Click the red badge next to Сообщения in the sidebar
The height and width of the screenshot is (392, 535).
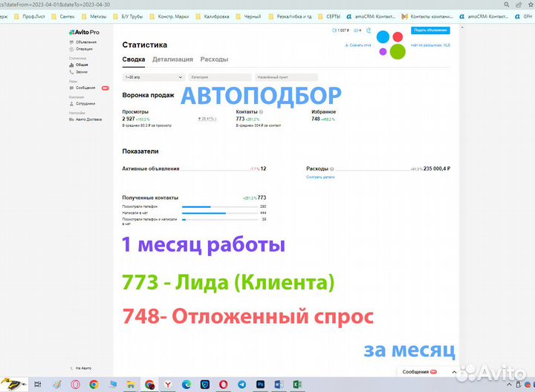pos(106,88)
